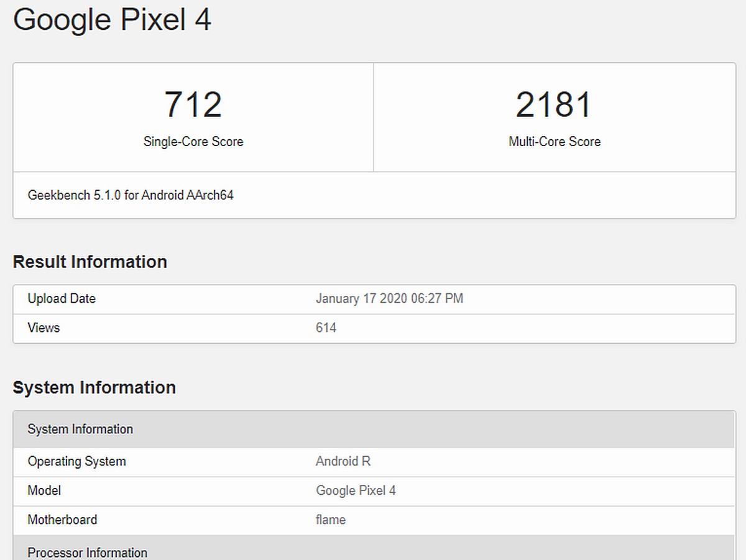Click the Model row label
Viewport: 746px width, 560px height.
(x=44, y=490)
